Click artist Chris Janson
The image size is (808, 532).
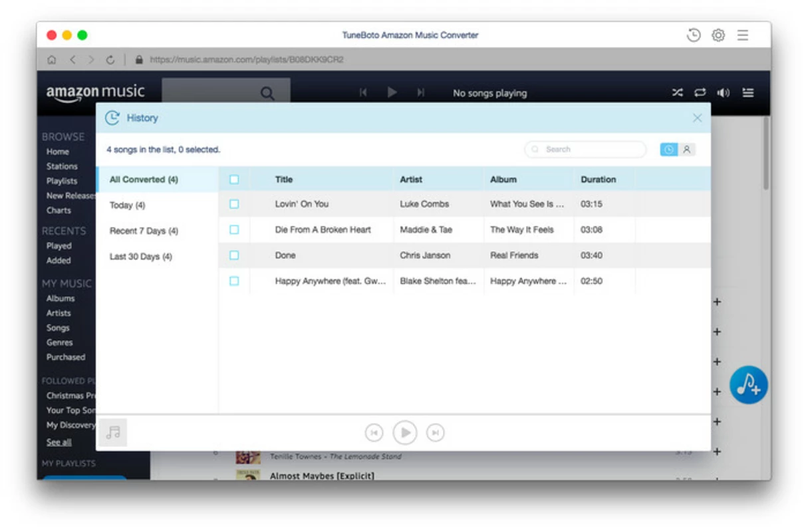(425, 255)
